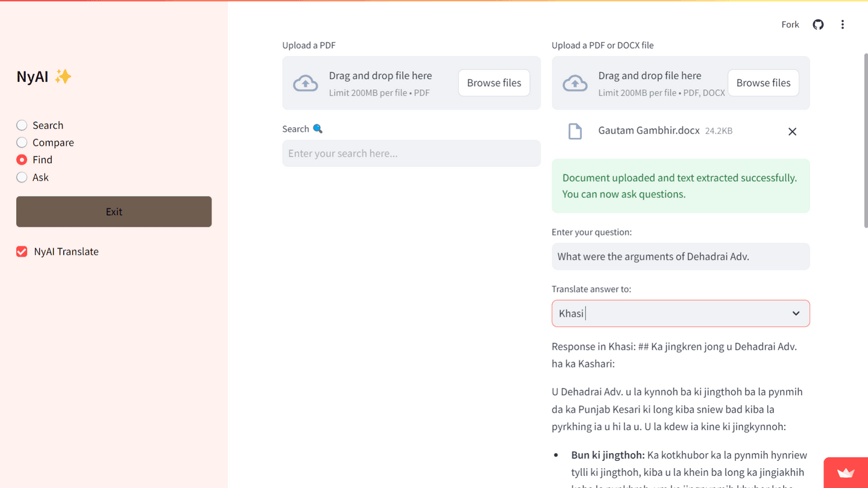Click the cloud upload icon in PDF or DOCX uploader

[575, 83]
